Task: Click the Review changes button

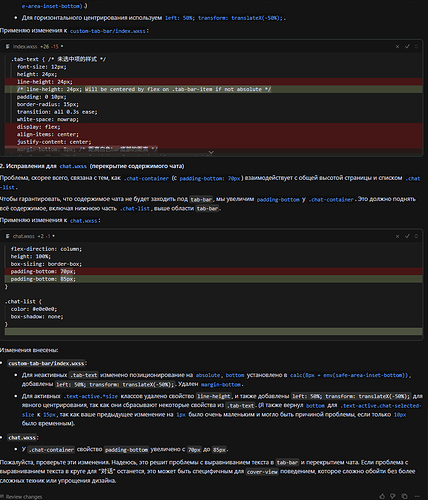Action: 21,497
